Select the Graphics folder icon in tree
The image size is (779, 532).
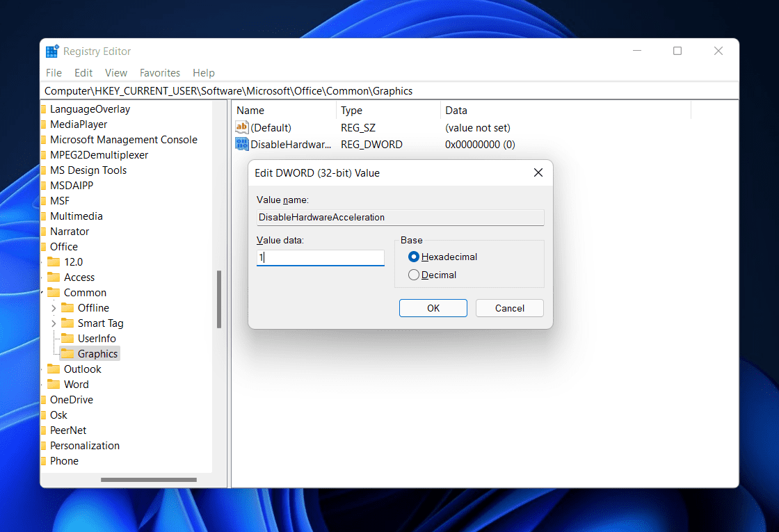tap(67, 354)
